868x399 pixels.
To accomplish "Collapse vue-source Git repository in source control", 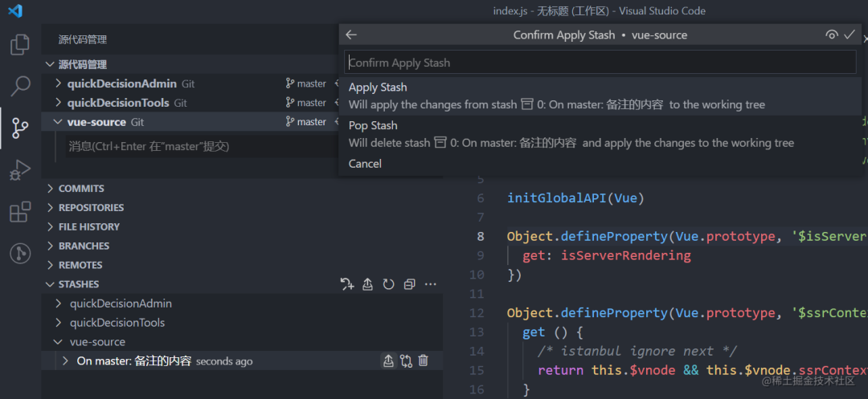I will click(x=58, y=121).
